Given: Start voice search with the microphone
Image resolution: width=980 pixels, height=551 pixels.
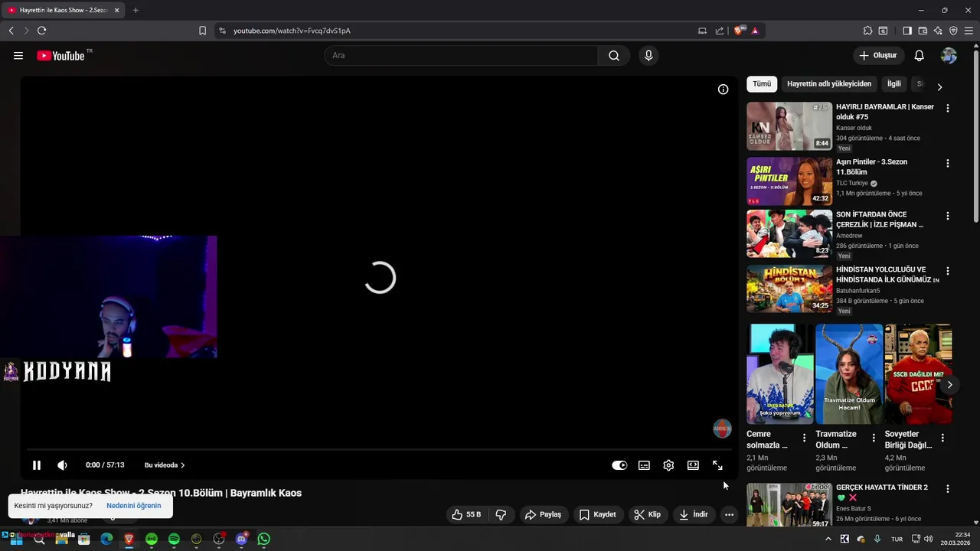Looking at the screenshot, I should (x=648, y=56).
